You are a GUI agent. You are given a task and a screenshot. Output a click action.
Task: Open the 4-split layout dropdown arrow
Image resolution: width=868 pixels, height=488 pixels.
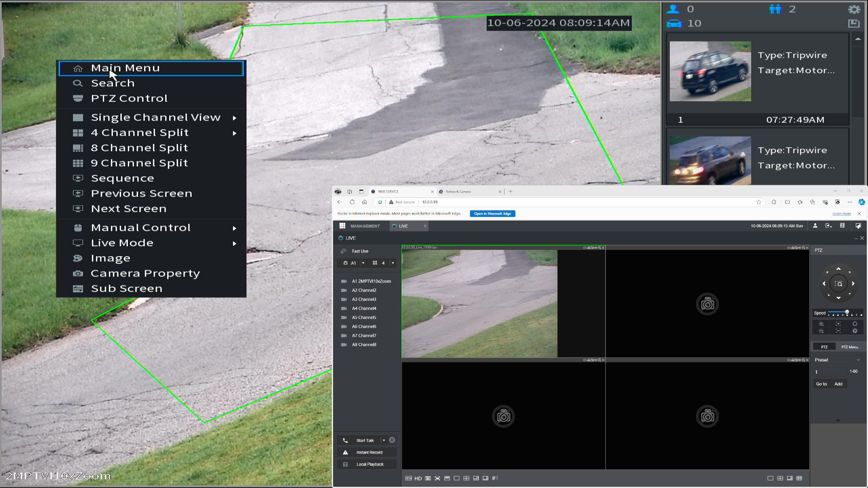coord(393,263)
